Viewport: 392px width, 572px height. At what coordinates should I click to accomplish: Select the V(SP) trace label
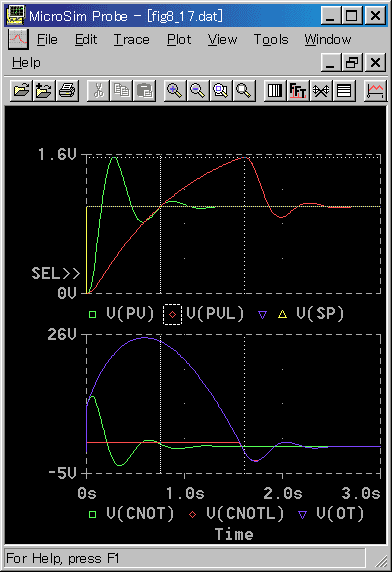click(x=320, y=313)
